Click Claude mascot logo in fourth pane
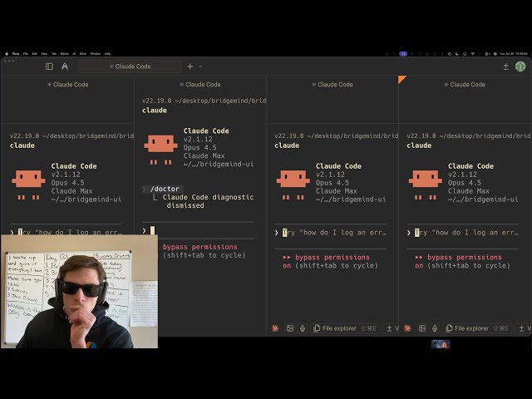 tap(426, 185)
